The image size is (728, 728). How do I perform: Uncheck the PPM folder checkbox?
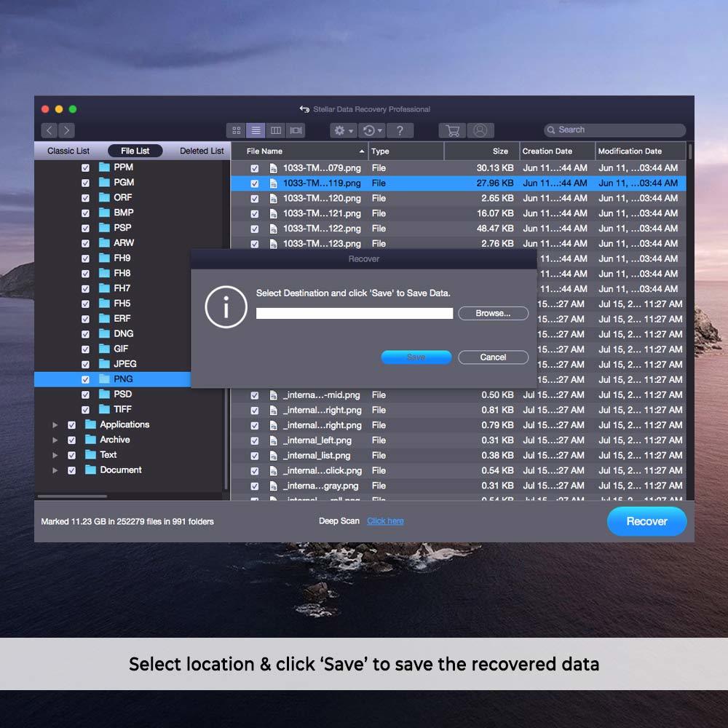coord(85,167)
